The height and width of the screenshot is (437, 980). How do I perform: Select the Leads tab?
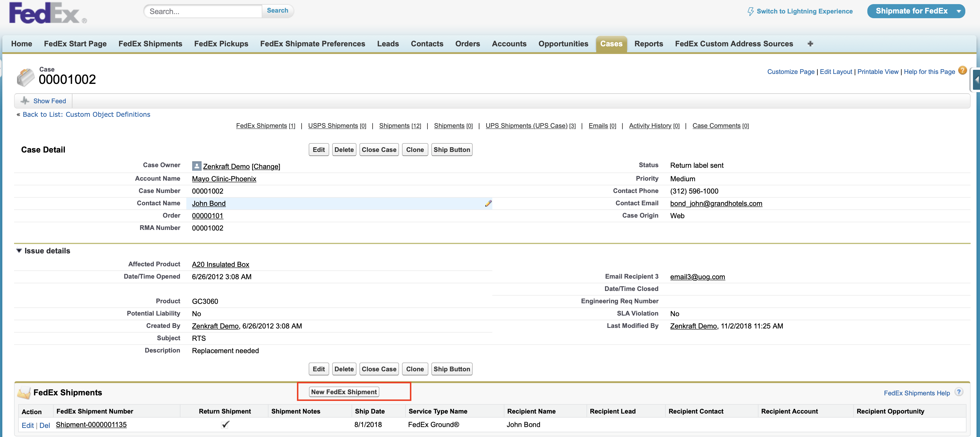[x=388, y=44]
